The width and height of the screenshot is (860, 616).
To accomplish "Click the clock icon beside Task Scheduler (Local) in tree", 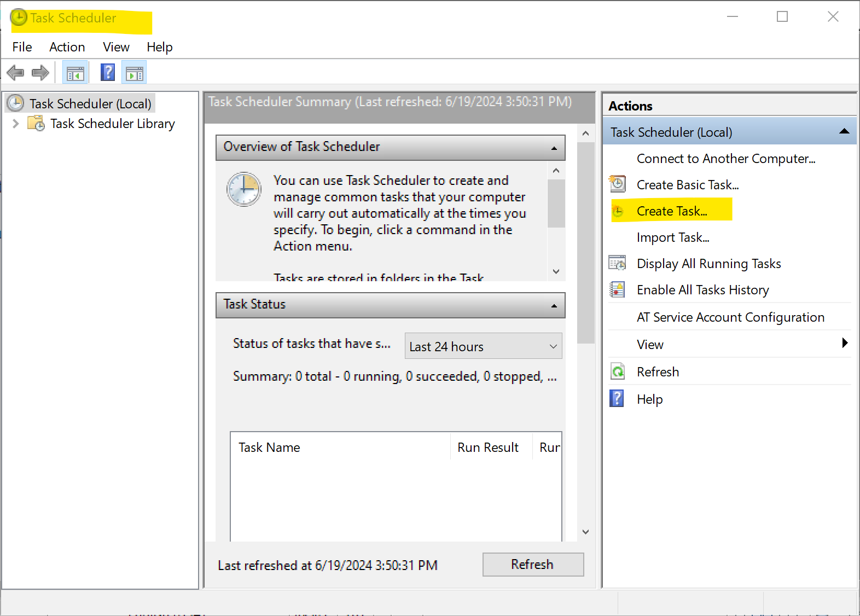I will tap(15, 103).
